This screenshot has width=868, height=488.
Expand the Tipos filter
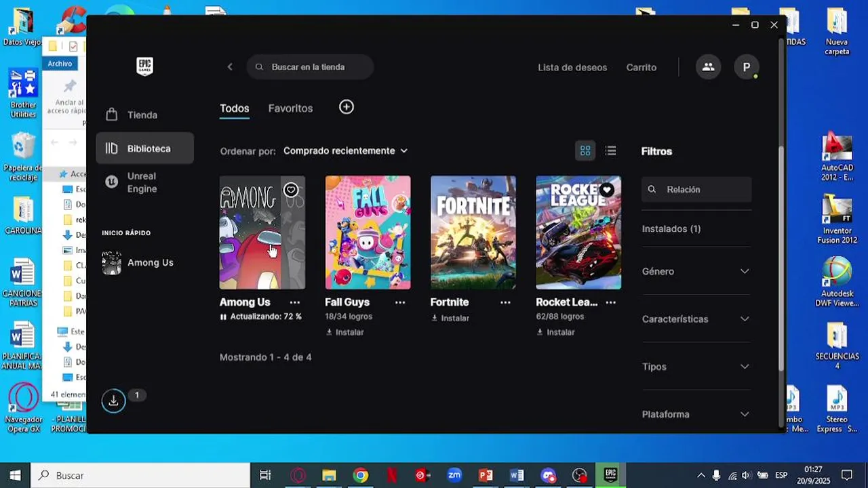(696, 367)
